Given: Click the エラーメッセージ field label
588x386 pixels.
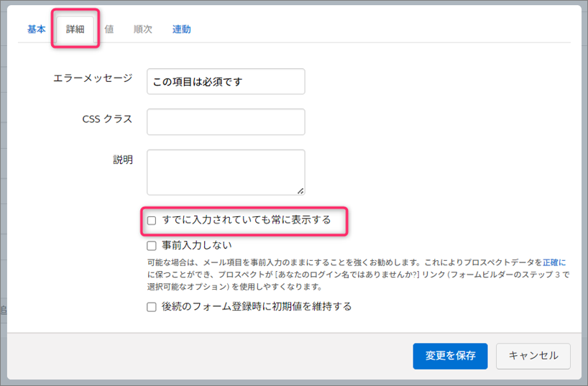Looking at the screenshot, I should click(93, 78).
